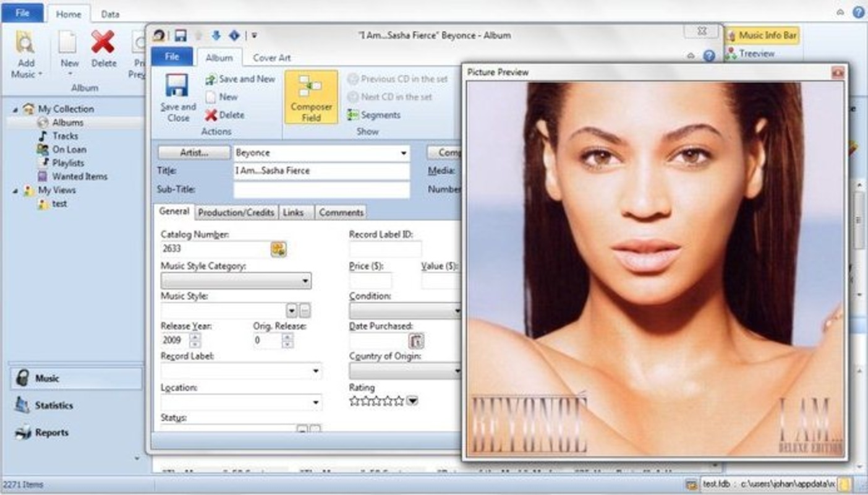
Task: Click Save and New in Actions group
Action: pos(240,79)
